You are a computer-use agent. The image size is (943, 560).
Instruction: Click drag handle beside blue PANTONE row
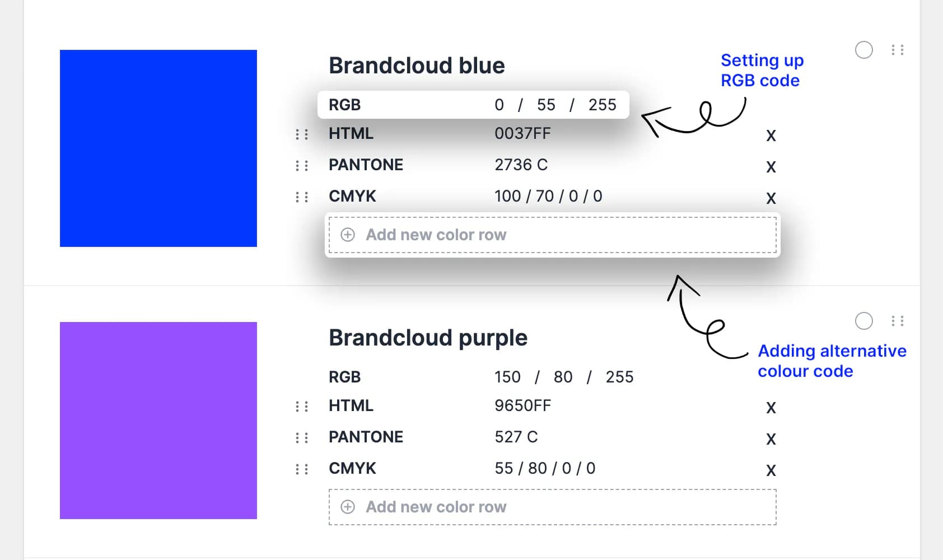[302, 166]
